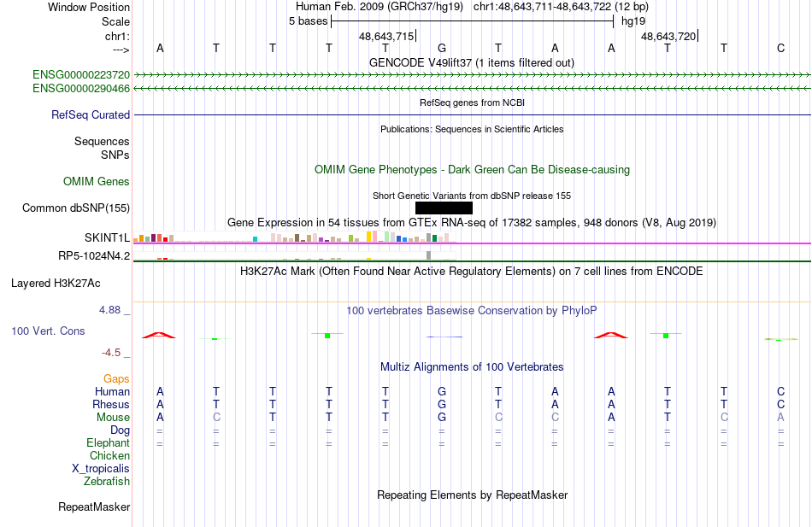Click the G base in the chr1 sequence row

point(442,48)
